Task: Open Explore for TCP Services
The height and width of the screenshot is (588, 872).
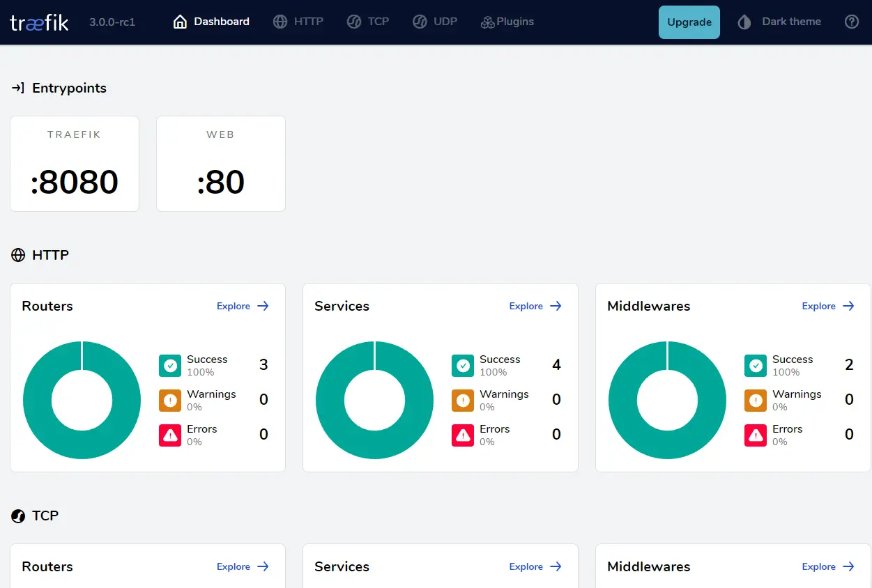Action: (526, 566)
